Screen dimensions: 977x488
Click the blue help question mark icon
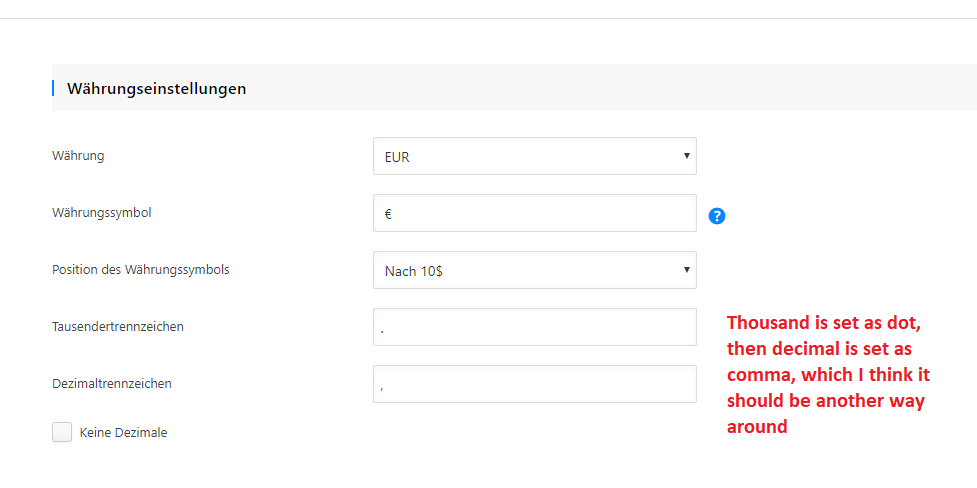[716, 216]
